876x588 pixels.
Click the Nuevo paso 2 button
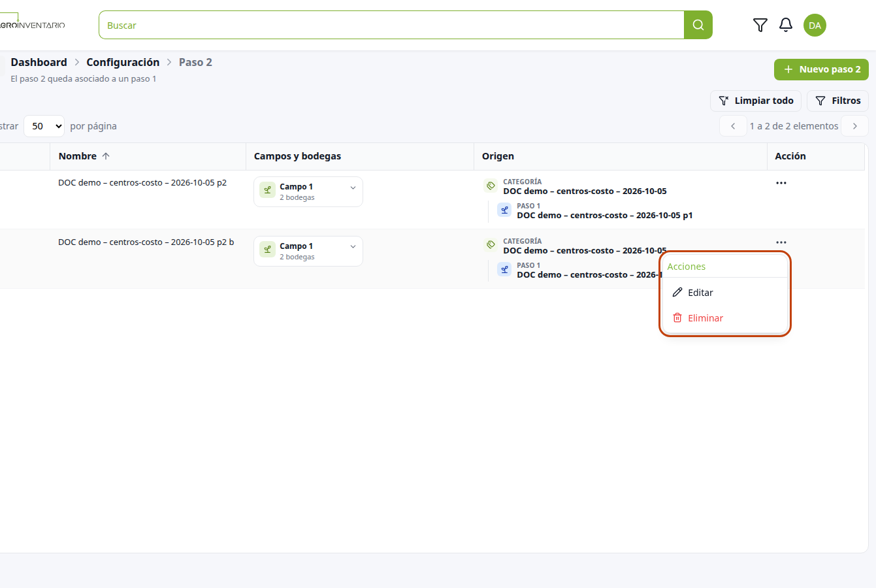(x=821, y=69)
